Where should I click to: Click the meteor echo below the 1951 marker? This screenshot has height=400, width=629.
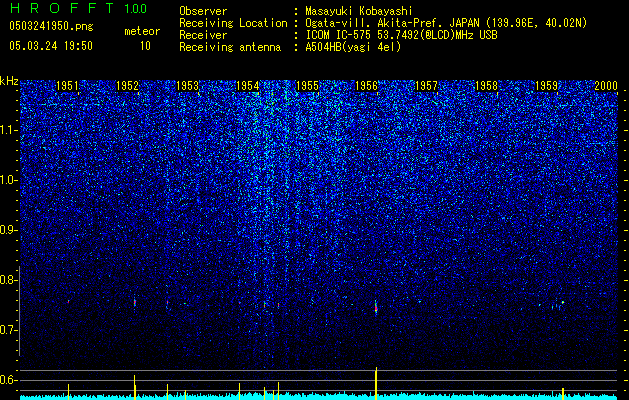tap(69, 301)
